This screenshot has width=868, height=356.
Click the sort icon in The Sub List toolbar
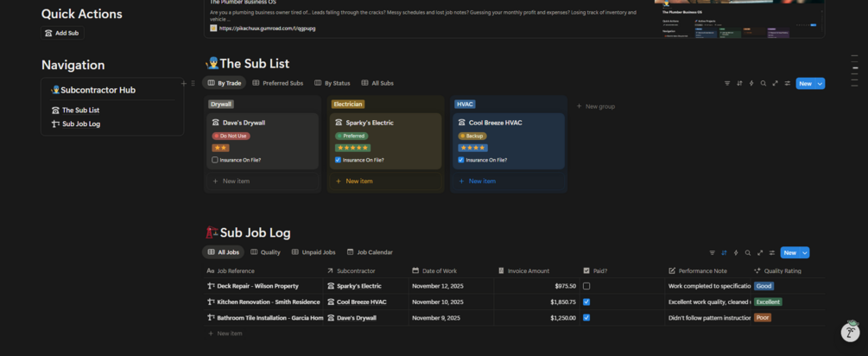click(x=739, y=84)
